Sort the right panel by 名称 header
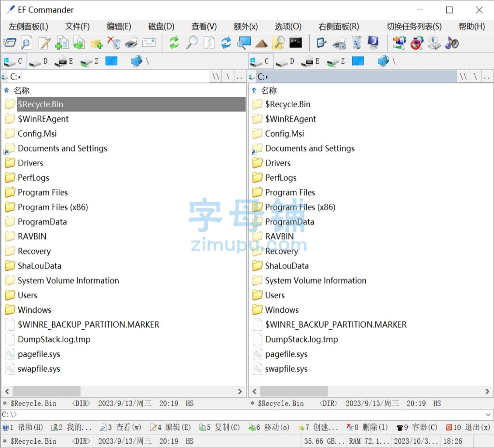Screen dimensions: 494x448 click(269, 91)
